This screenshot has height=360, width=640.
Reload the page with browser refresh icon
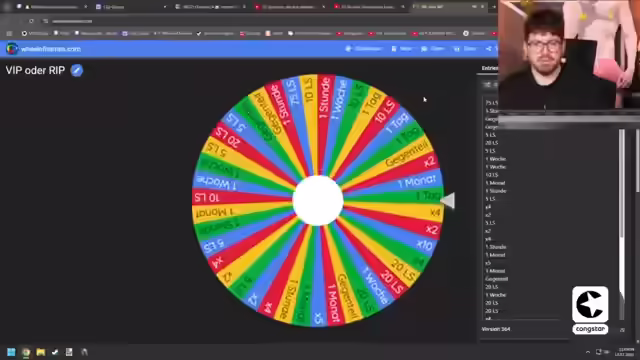click(x=31, y=21)
